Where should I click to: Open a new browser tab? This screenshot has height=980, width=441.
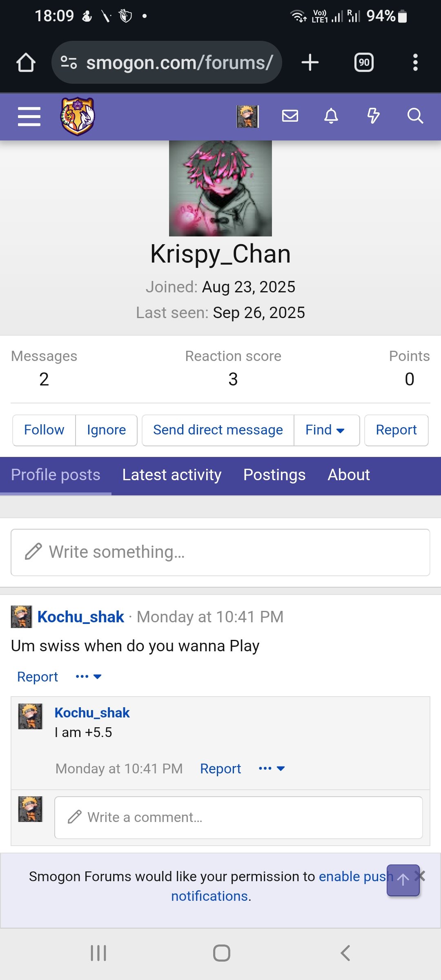[310, 63]
